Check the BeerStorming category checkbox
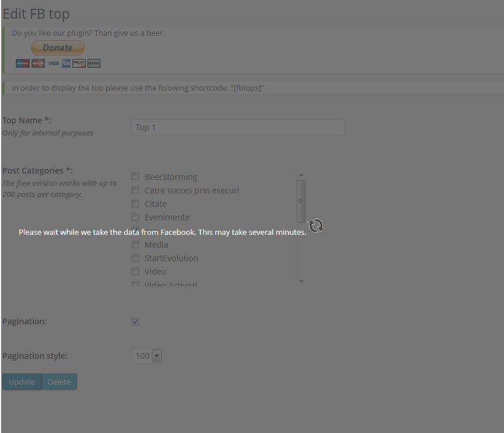 [x=135, y=176]
